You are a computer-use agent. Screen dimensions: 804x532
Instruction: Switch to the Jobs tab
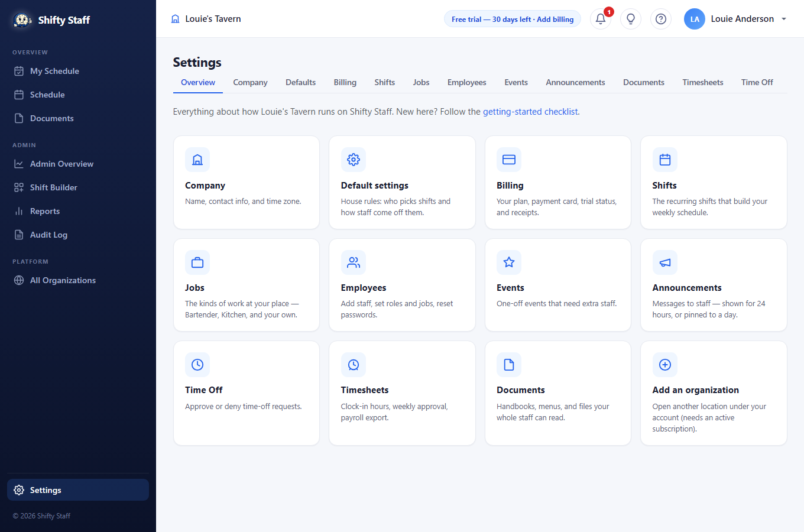(422, 82)
